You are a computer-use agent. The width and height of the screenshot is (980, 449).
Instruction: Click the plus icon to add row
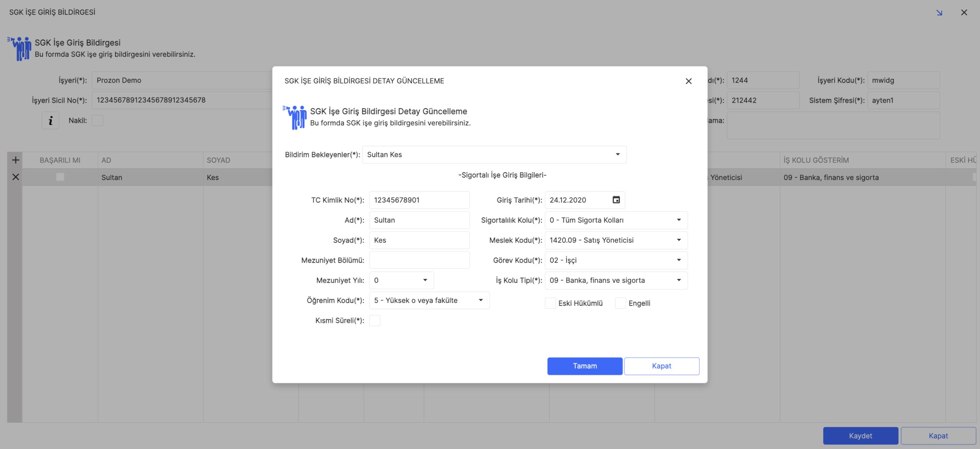pos(15,160)
